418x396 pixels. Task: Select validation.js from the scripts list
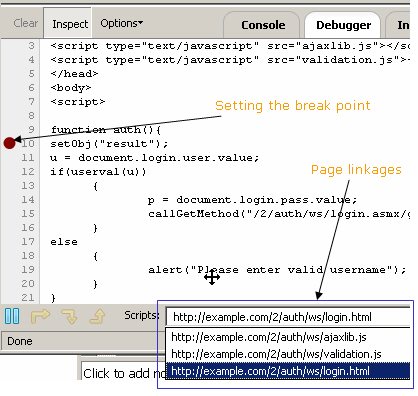point(288,354)
